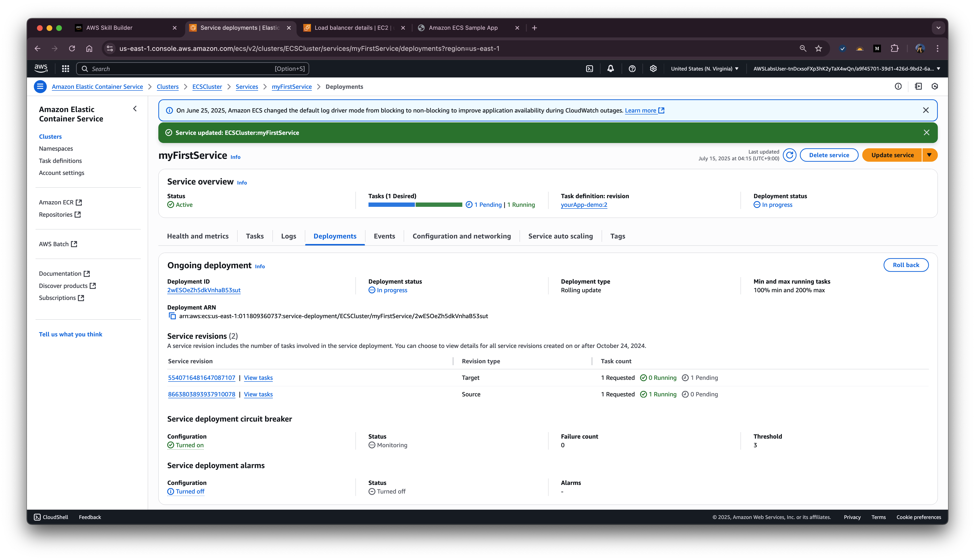Click the Delete service button

pos(829,155)
